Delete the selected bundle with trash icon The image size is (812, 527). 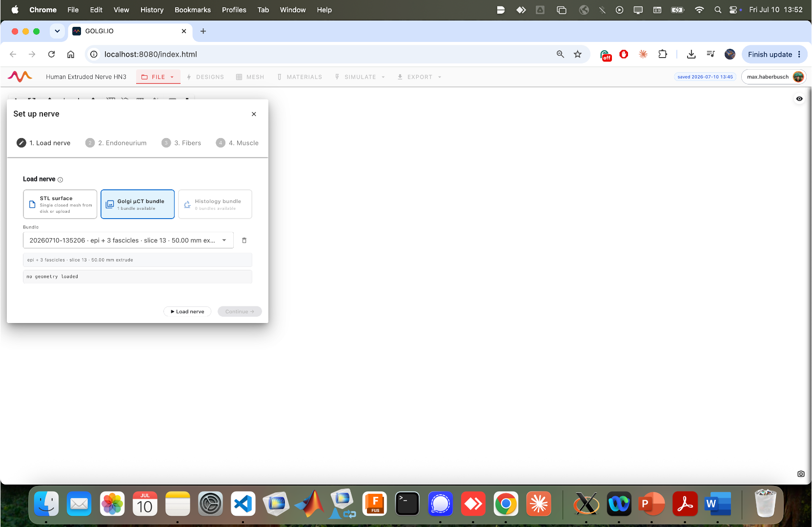pos(244,241)
